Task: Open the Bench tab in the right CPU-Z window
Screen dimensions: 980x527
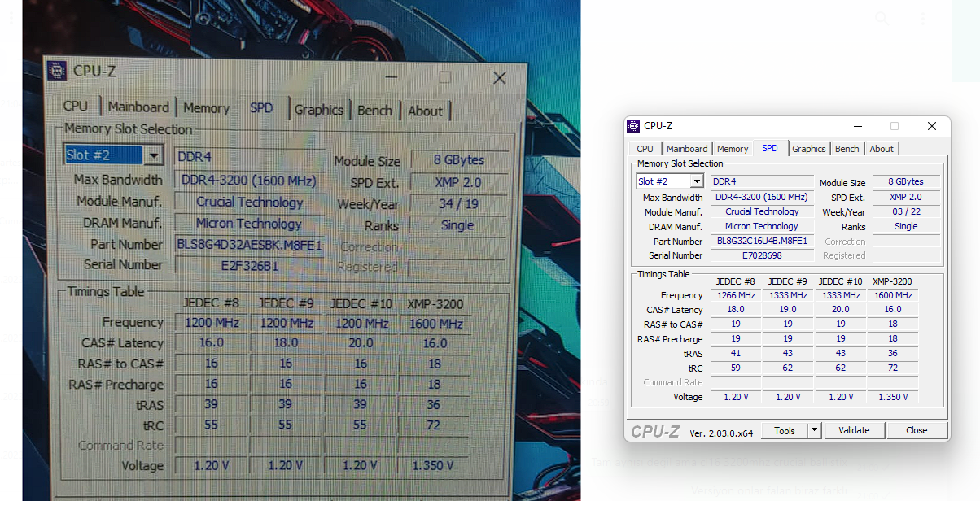Action: tap(847, 149)
